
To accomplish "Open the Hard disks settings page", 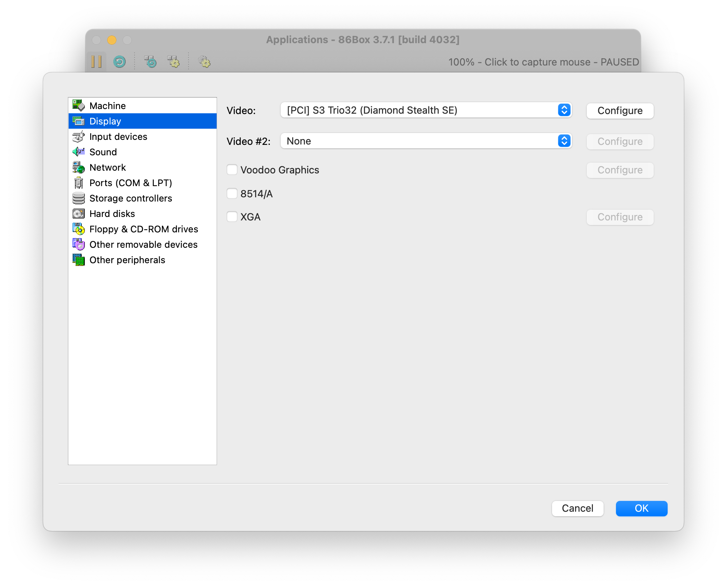I will tap(142, 213).
